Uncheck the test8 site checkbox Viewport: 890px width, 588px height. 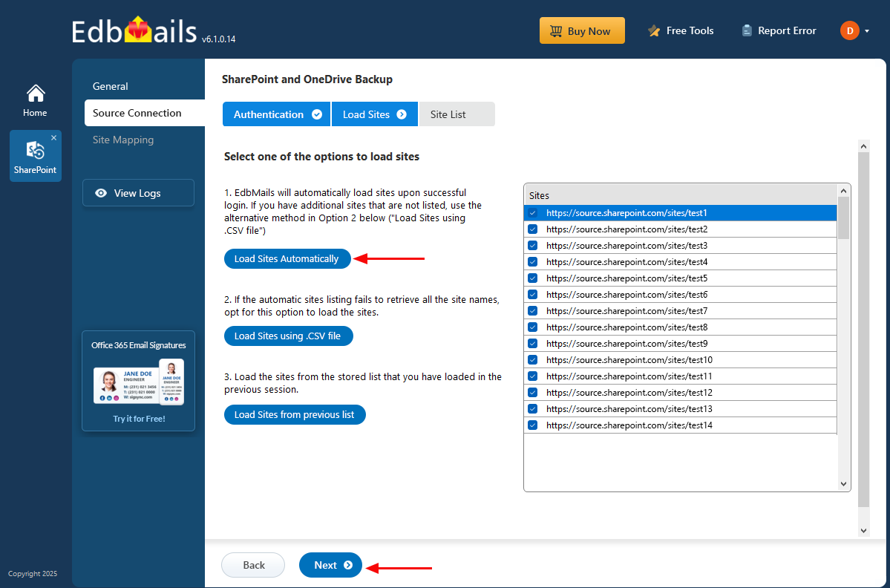[x=532, y=327]
